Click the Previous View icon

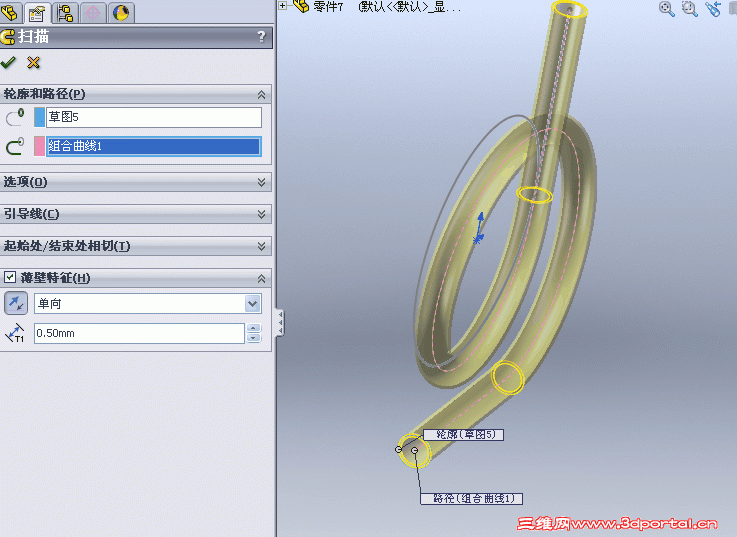tap(713, 8)
